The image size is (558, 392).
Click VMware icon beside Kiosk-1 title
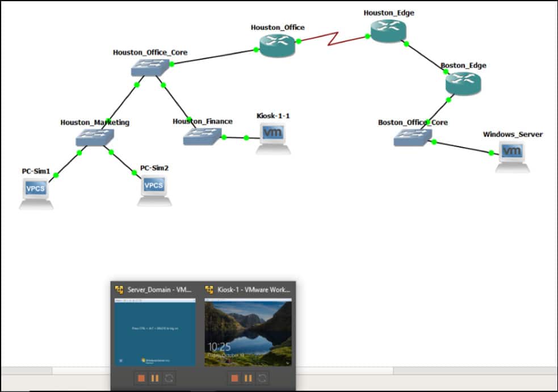[209, 289]
